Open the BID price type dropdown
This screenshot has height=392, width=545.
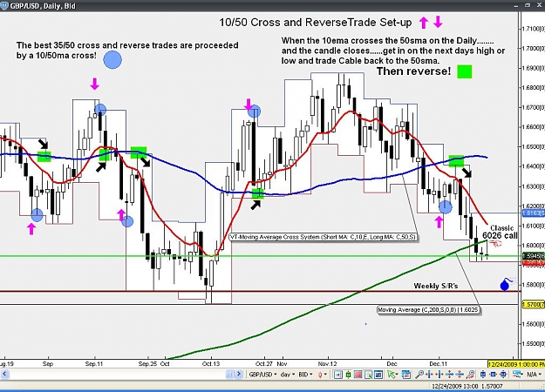click(x=305, y=375)
